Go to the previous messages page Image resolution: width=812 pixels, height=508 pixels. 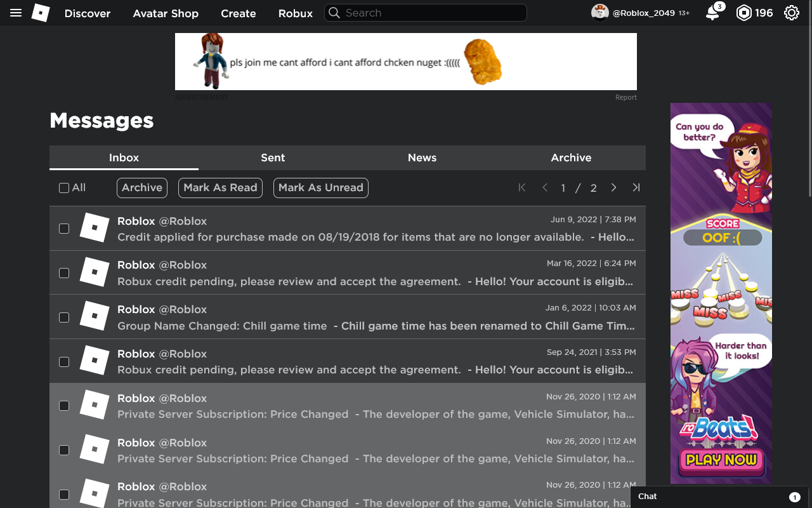pos(545,187)
